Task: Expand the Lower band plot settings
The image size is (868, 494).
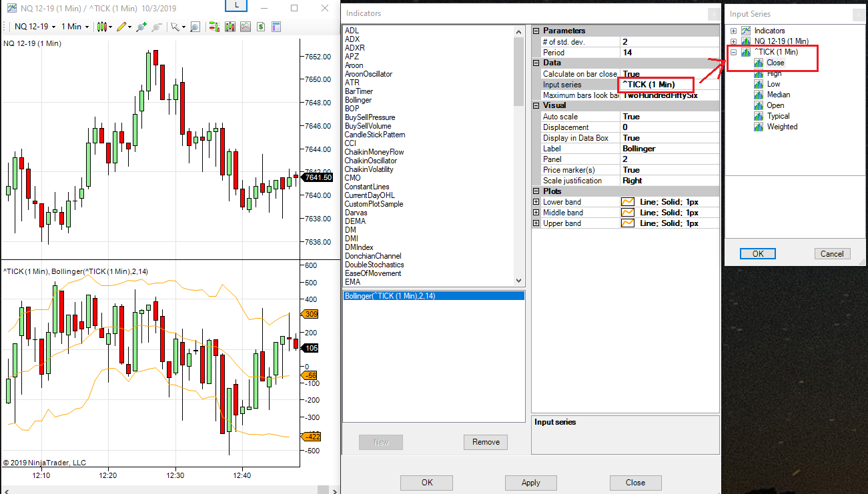Action: pyautogui.click(x=536, y=202)
